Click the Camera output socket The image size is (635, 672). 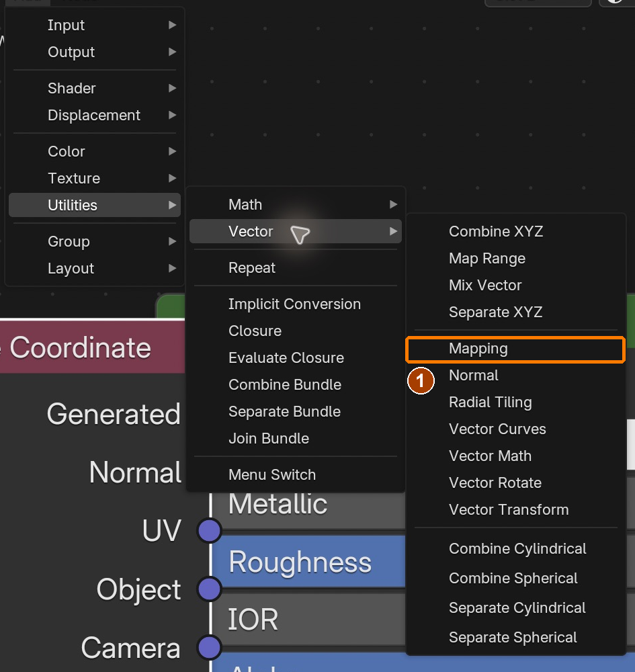click(x=210, y=647)
